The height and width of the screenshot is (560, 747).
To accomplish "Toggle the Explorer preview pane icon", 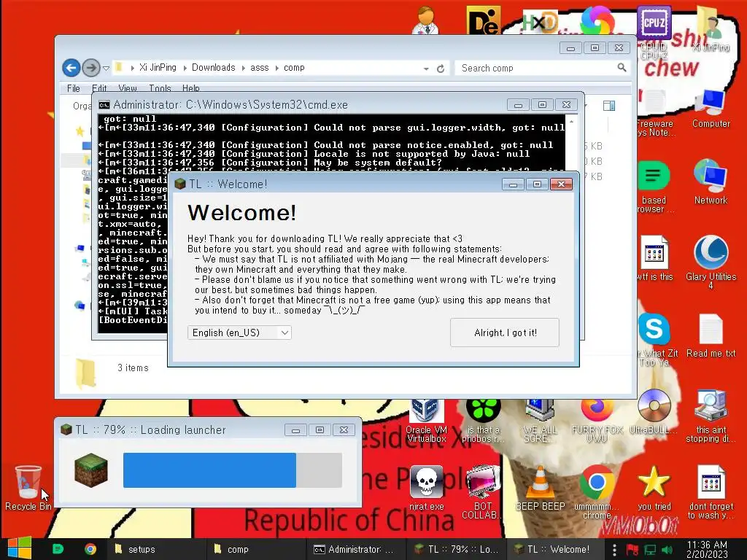I will pyautogui.click(x=609, y=105).
